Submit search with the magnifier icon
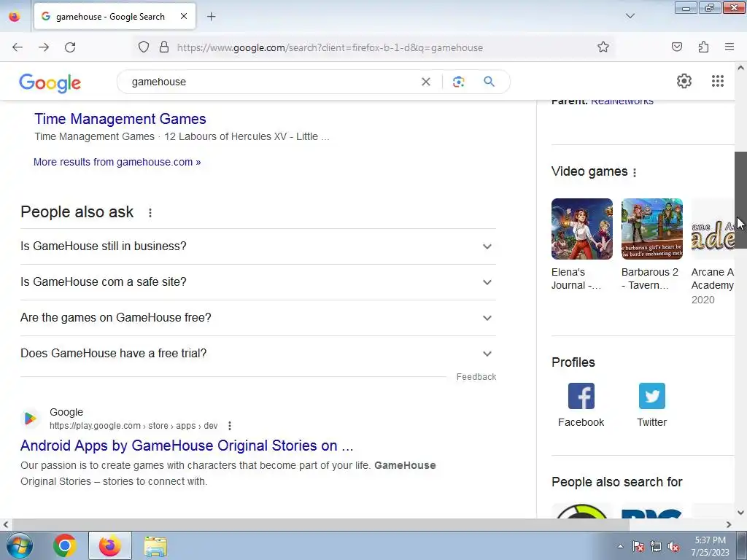Image resolution: width=747 pixels, height=560 pixels. (x=489, y=82)
